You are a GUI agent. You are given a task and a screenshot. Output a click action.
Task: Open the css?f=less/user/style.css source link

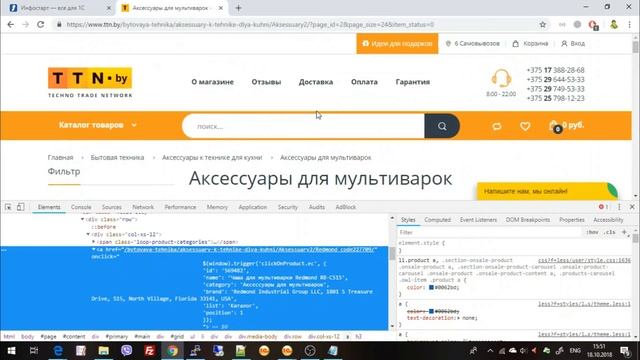pyautogui.click(x=584, y=260)
